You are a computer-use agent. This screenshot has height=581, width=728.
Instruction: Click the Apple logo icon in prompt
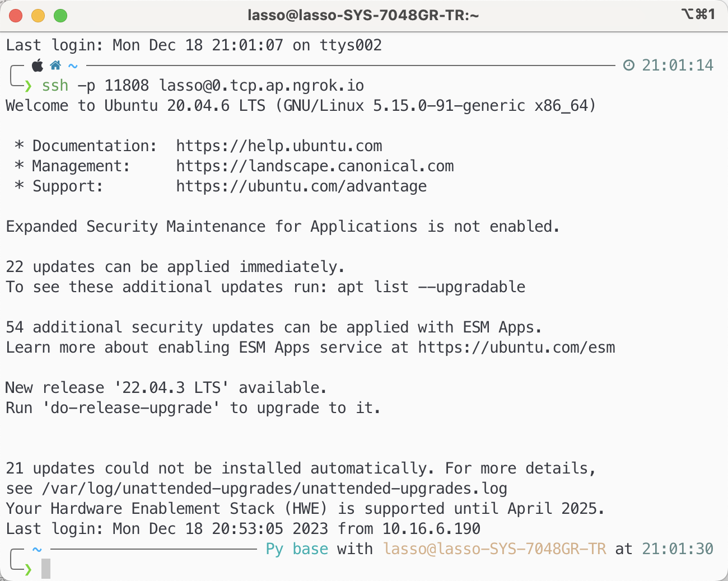click(x=38, y=65)
